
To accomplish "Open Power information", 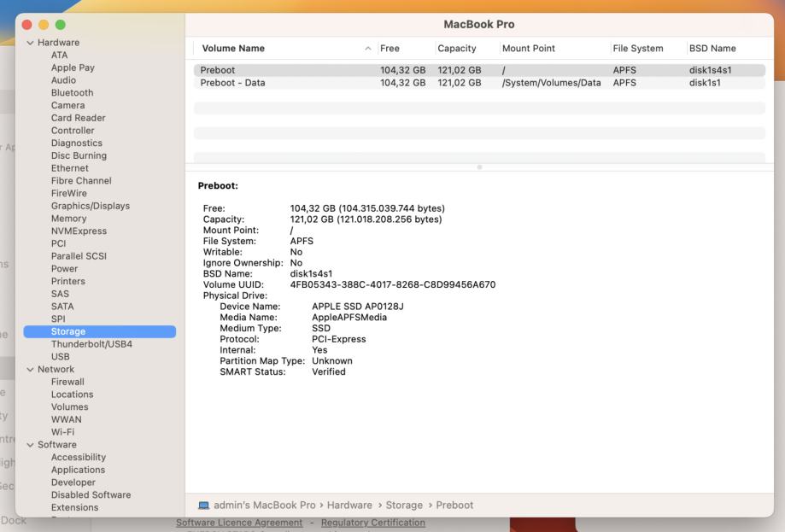I will 64,268.
